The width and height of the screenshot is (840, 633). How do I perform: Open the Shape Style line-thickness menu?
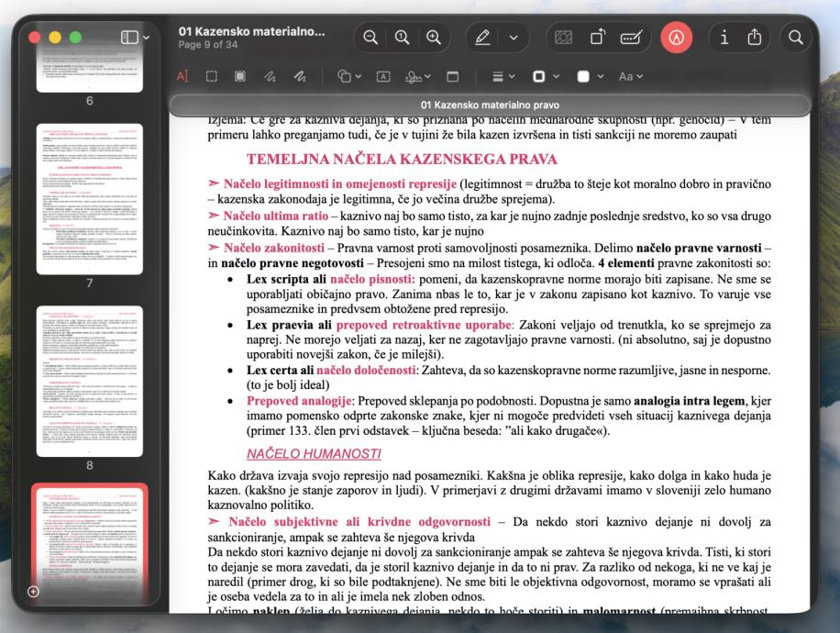(503, 77)
